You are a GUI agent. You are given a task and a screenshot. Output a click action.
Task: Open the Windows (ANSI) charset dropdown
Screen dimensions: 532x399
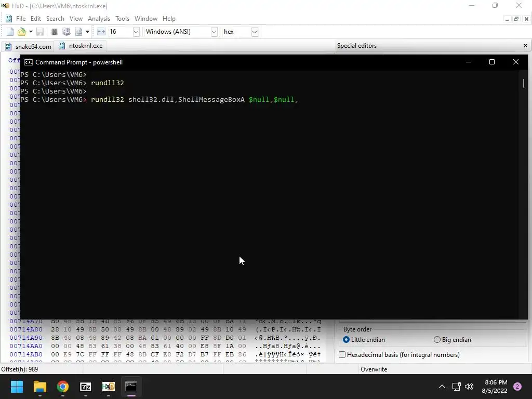click(x=214, y=32)
